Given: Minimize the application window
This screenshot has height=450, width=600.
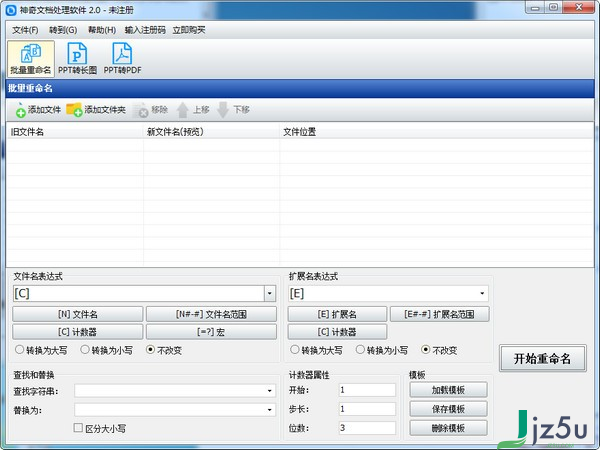Looking at the screenshot, I should [535, 7].
